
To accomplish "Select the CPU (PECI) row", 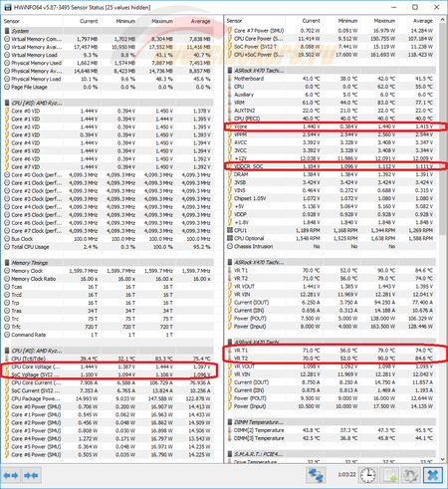I will coord(332,119).
